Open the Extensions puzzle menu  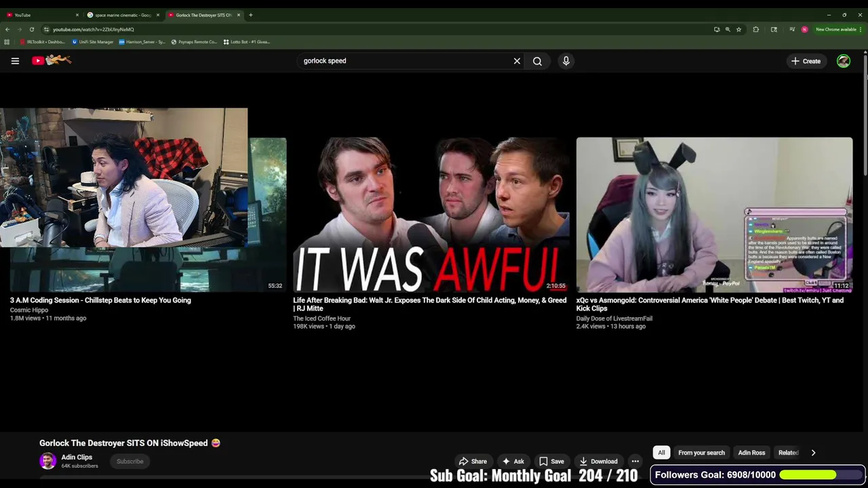[x=756, y=29]
